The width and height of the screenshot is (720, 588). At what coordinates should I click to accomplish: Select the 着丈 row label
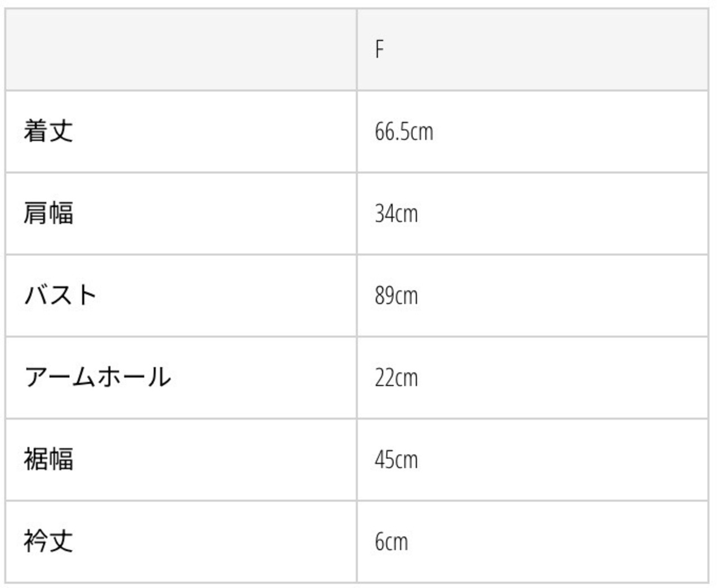point(48,132)
